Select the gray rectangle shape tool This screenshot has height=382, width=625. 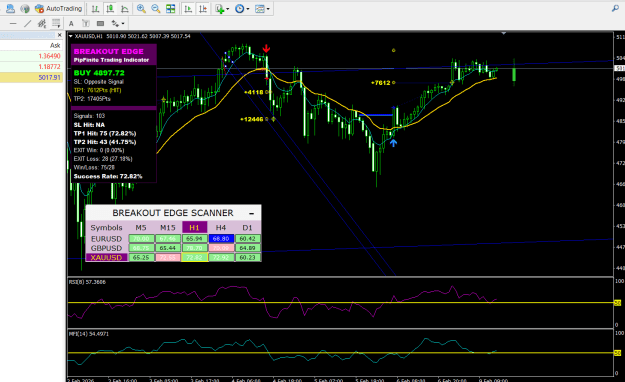click(x=100, y=24)
